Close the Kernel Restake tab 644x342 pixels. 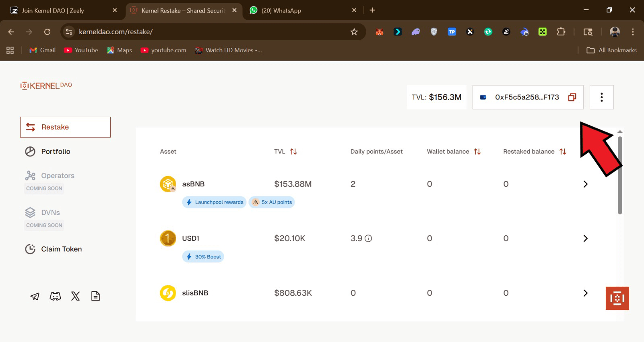235,10
